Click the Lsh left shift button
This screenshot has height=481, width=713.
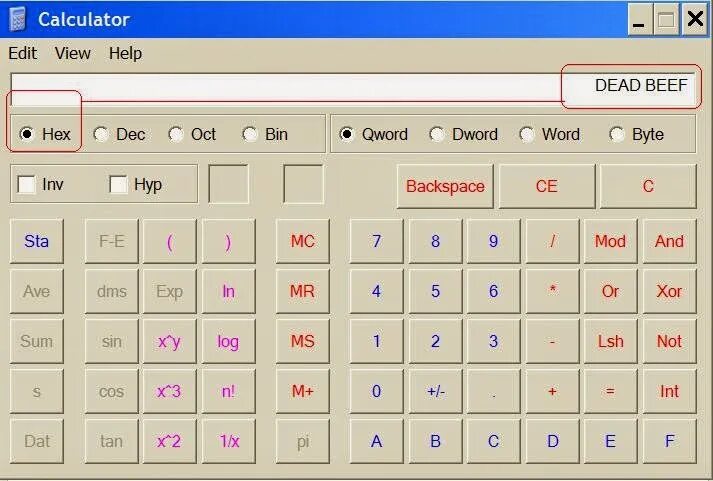coord(611,341)
